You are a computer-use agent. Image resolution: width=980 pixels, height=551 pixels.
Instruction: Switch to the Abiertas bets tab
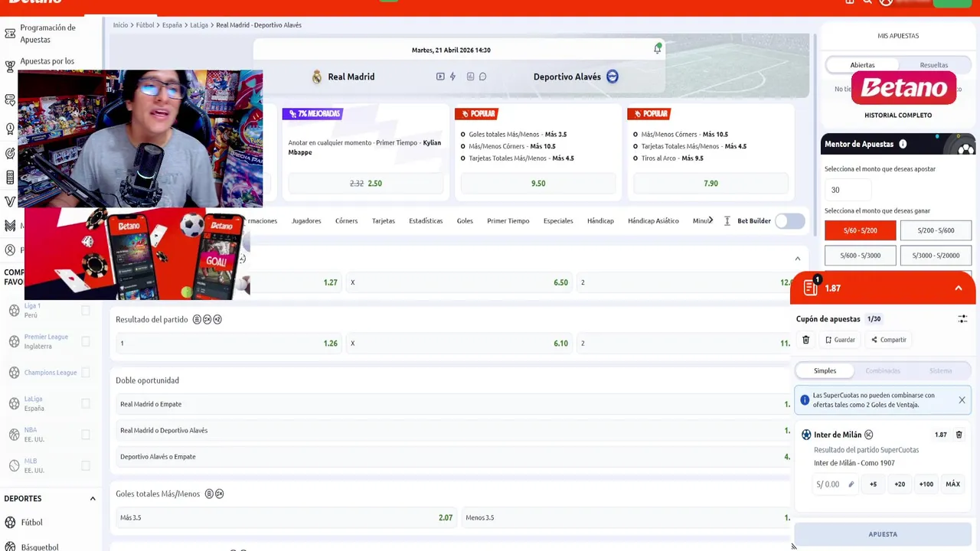point(862,65)
